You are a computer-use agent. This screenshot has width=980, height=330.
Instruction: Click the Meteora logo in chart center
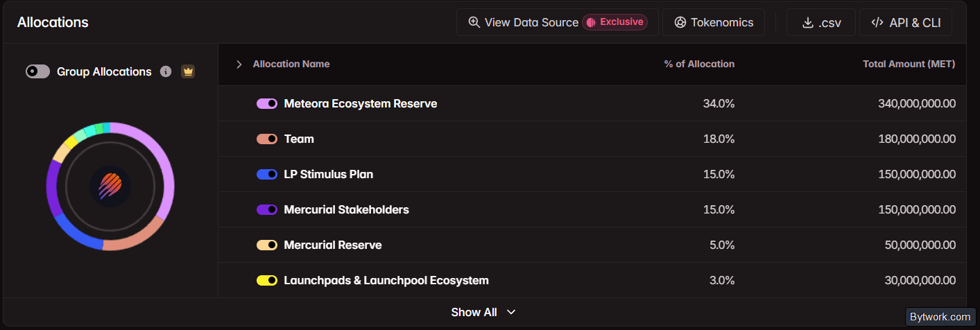110,186
